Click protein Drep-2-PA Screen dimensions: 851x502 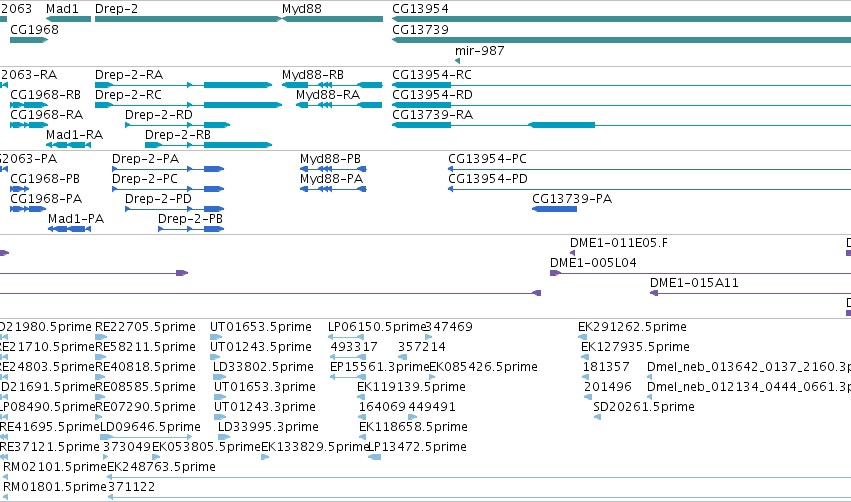pos(168,169)
